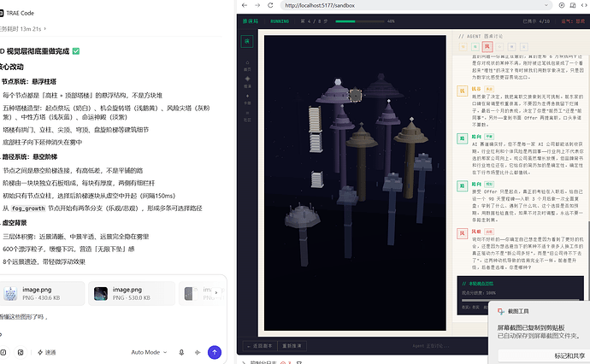Click the snipping tool notification icon
This screenshot has width=590, height=364.
coord(501,311)
